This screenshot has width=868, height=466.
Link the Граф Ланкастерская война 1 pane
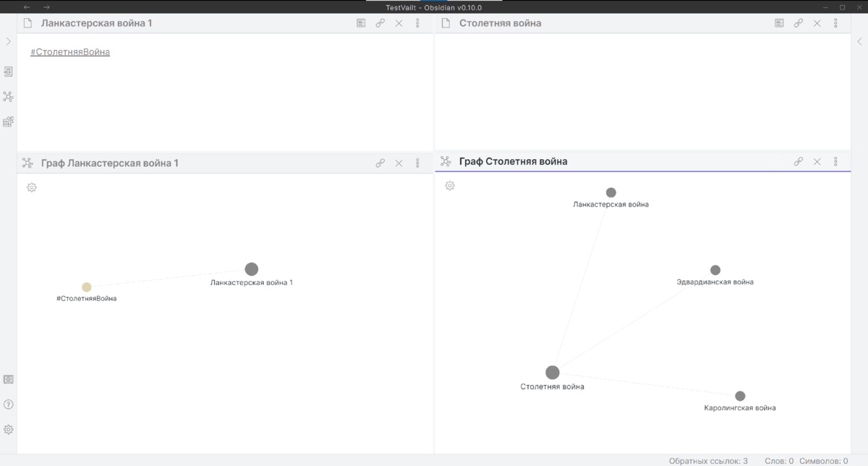[380, 163]
